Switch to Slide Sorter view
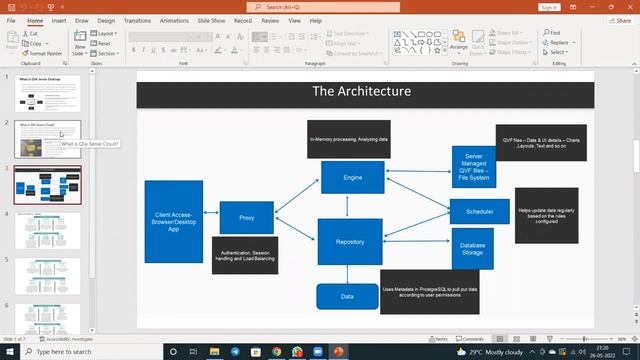 click(x=516, y=339)
